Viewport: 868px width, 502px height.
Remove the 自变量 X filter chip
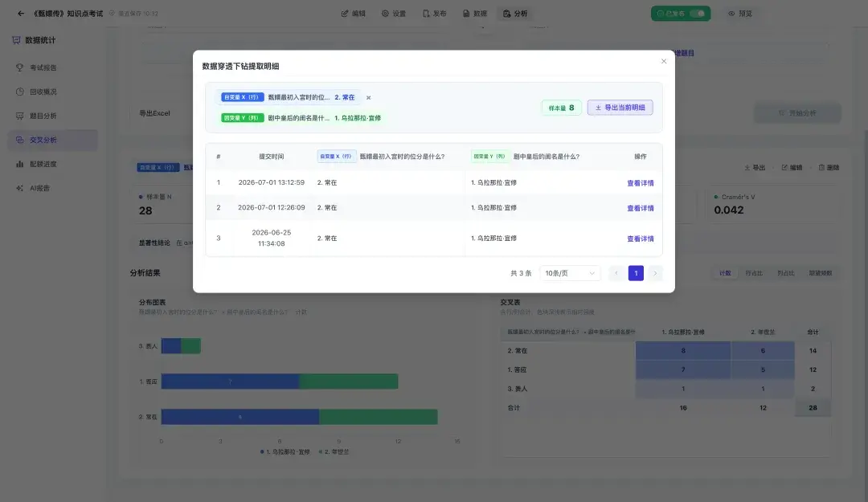(369, 97)
